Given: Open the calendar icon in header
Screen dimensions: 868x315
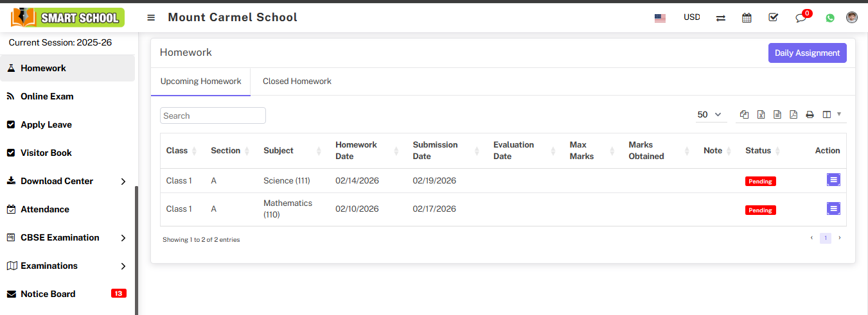Looking at the screenshot, I should point(747,18).
